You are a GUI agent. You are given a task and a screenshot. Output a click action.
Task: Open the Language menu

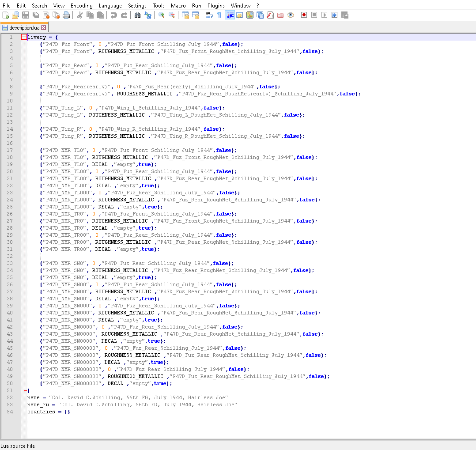click(x=110, y=5)
